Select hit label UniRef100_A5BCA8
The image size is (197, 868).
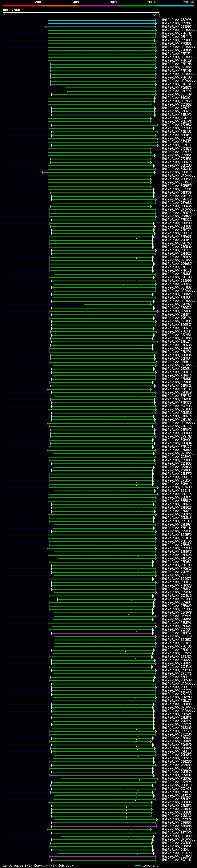tap(177, 778)
